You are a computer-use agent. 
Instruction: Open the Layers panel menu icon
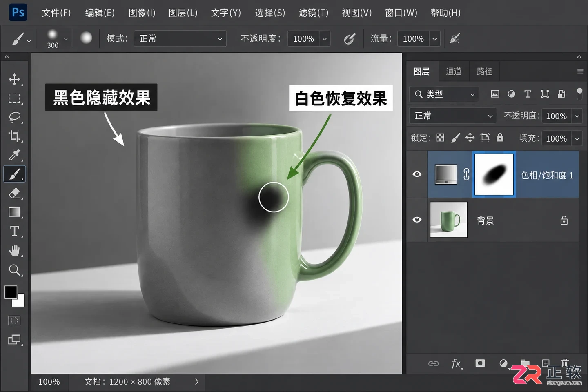tap(580, 71)
